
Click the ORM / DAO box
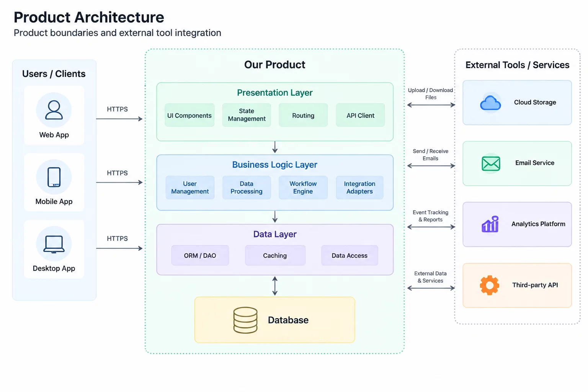pyautogui.click(x=200, y=255)
